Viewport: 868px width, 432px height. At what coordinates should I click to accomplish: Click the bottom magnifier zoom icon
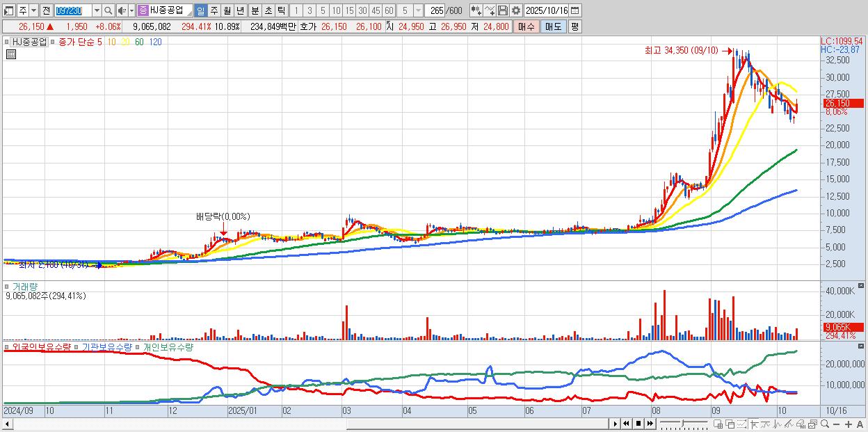(x=825, y=424)
